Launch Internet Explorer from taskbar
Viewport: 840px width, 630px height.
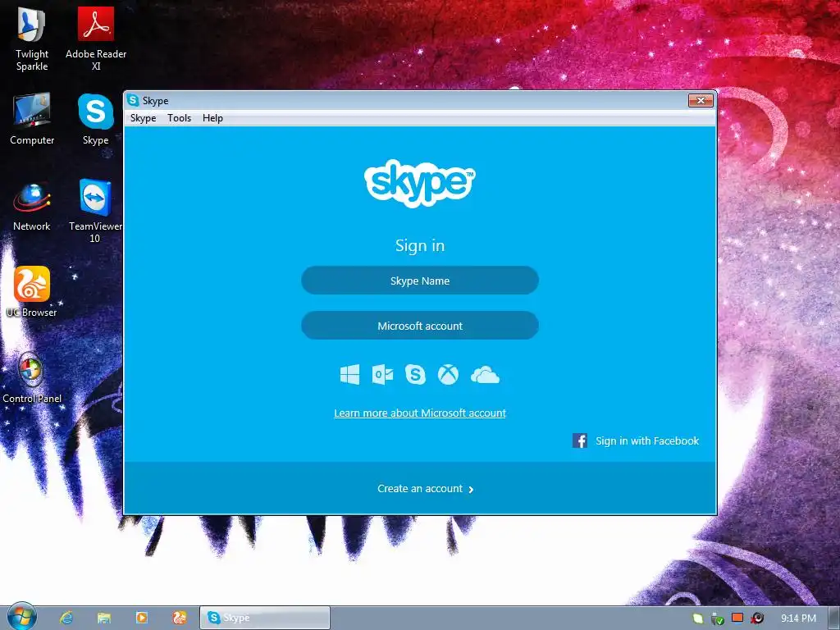66,618
